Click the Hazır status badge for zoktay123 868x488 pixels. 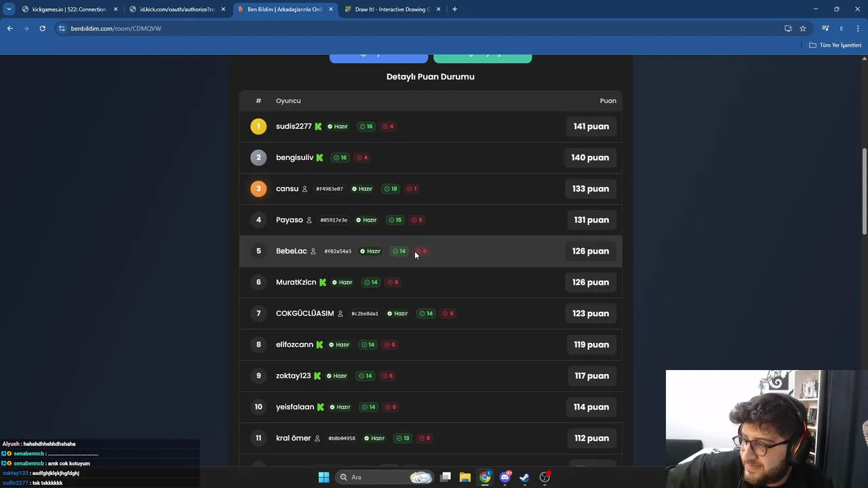coord(336,375)
